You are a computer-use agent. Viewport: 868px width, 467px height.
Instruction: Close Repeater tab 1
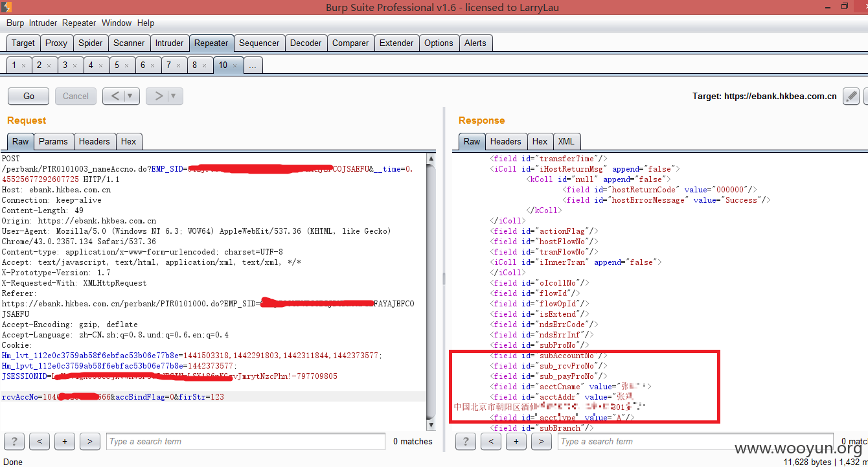coord(24,65)
